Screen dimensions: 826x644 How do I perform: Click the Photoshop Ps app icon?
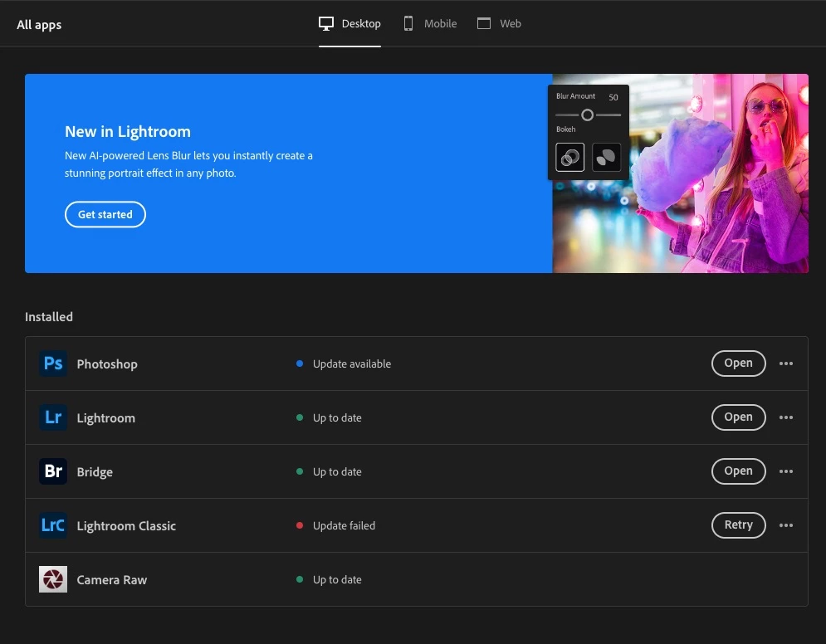tap(53, 363)
